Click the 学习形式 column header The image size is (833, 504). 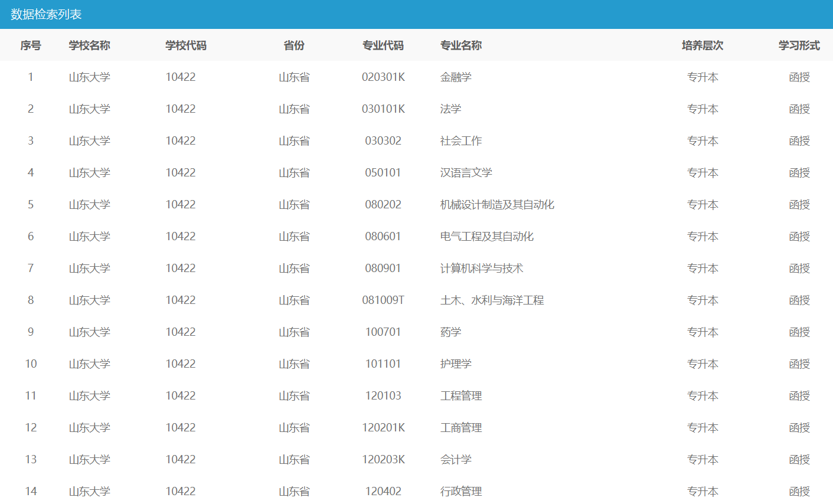[799, 45]
